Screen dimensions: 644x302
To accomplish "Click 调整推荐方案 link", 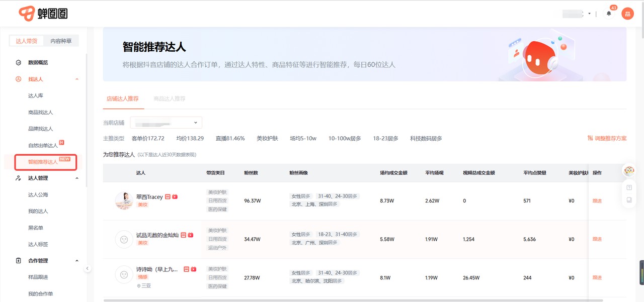I will [610, 138].
